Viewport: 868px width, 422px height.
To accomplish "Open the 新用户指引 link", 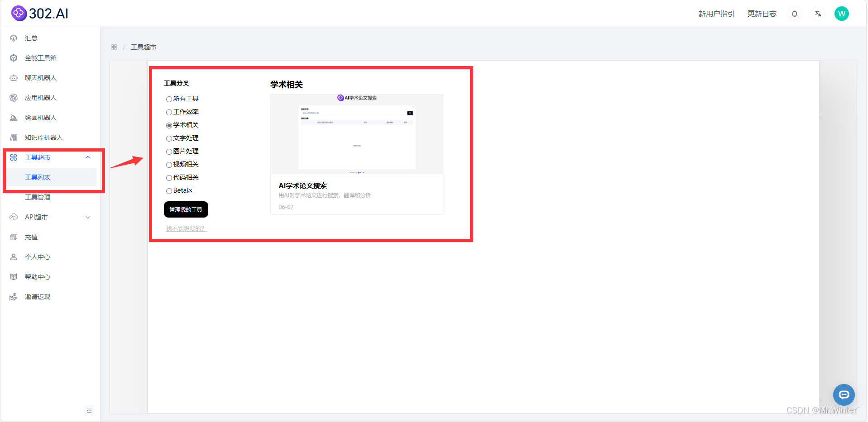I will (x=716, y=14).
